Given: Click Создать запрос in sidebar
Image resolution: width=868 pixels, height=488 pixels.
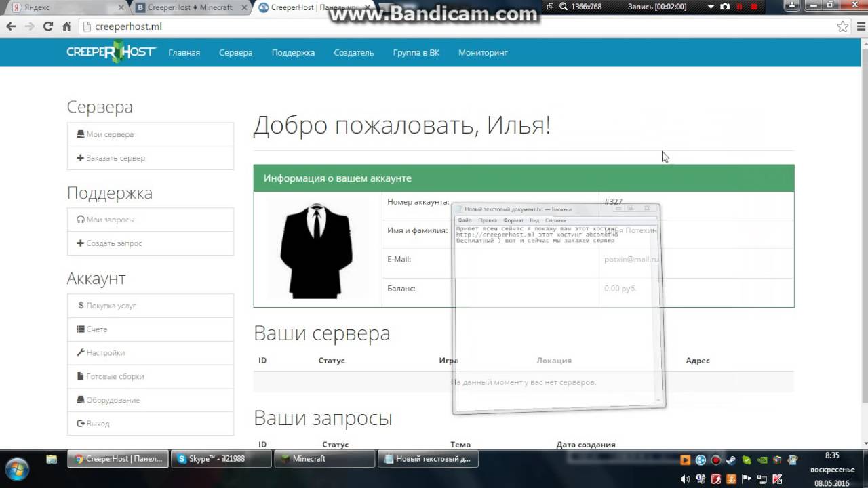Looking at the screenshot, I should 151,243.
